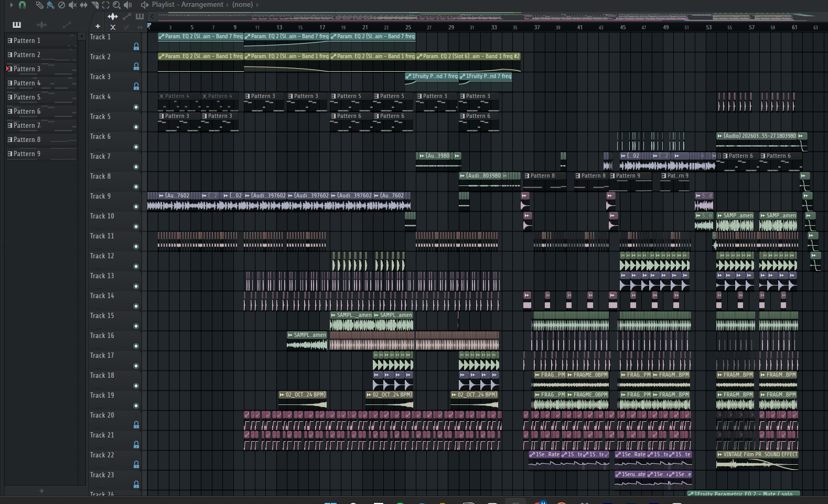Expand arrow after (none) label
The width and height of the screenshot is (828, 504).
[257, 5]
